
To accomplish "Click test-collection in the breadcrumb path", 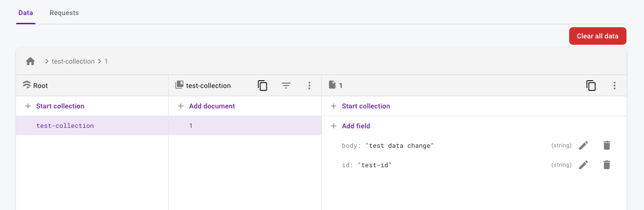I will (x=73, y=61).
